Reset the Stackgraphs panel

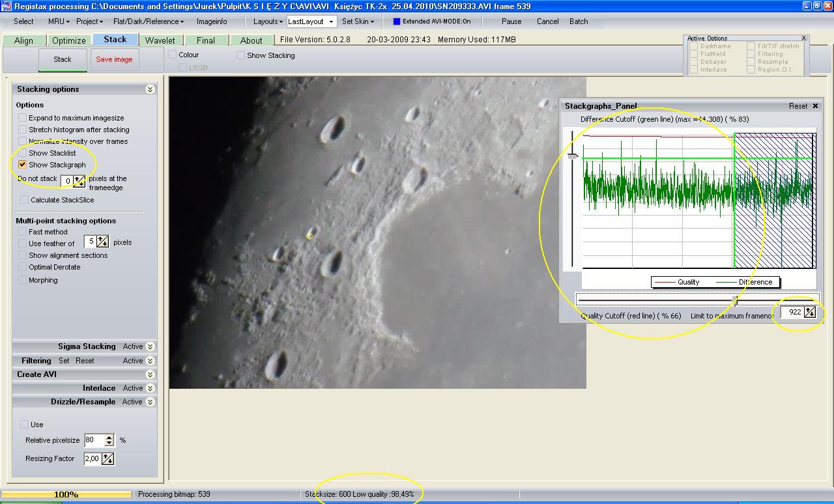[x=798, y=106]
